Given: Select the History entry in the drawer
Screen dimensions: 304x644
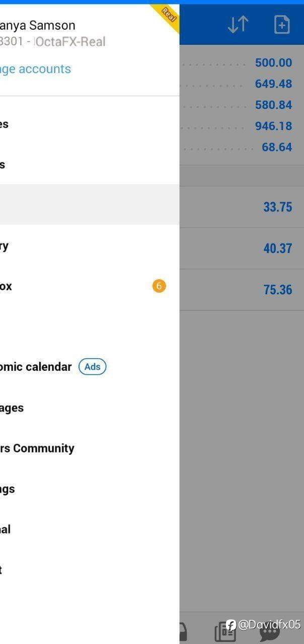Looking at the screenshot, I should (5, 246).
